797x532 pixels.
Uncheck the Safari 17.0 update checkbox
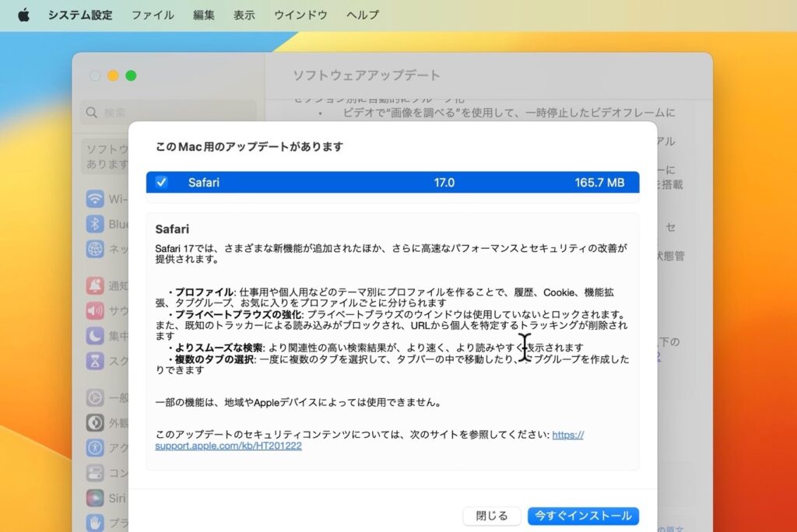[161, 183]
